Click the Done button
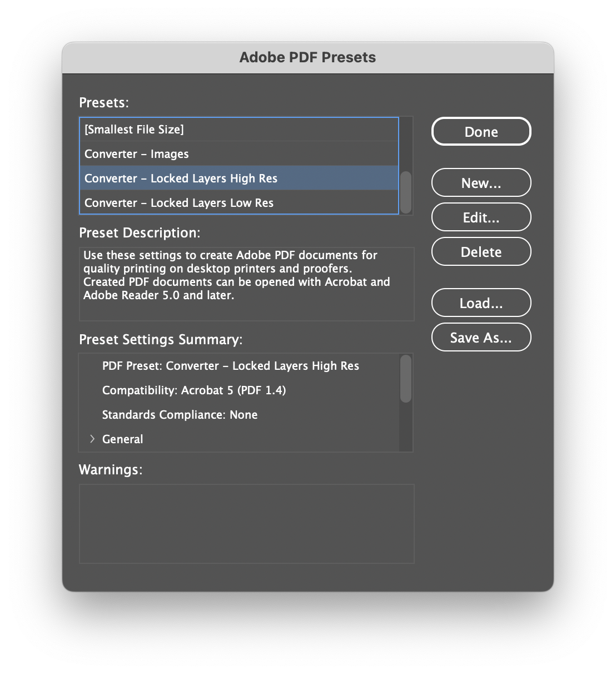 tap(481, 132)
